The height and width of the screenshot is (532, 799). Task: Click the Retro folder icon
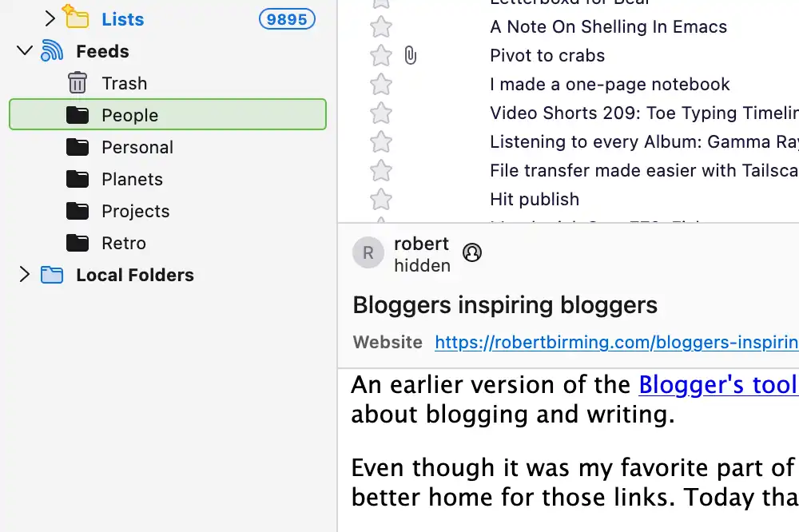pos(78,243)
